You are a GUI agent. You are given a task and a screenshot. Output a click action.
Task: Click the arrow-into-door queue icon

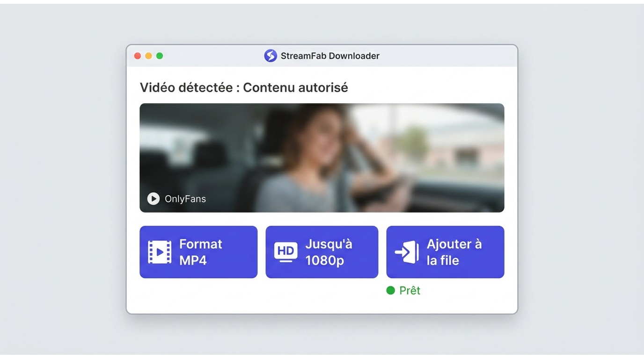(x=407, y=252)
